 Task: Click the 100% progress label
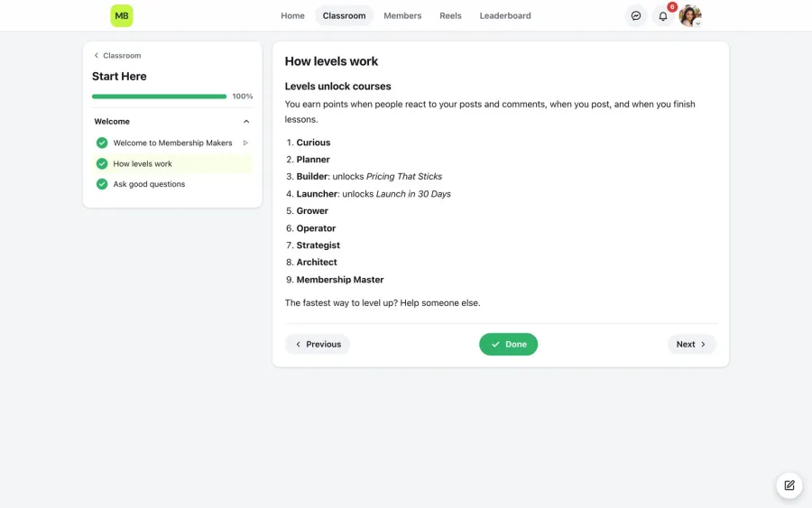(x=243, y=97)
